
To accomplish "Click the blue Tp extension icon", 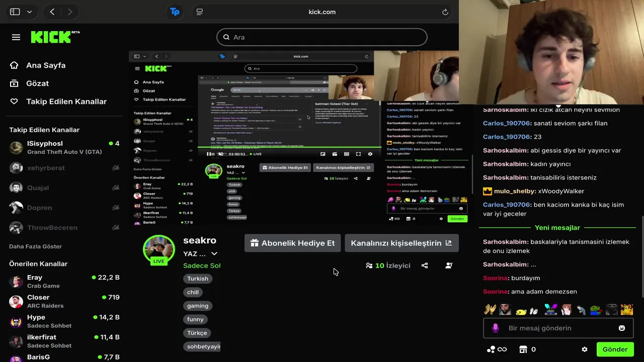I will [x=175, y=12].
